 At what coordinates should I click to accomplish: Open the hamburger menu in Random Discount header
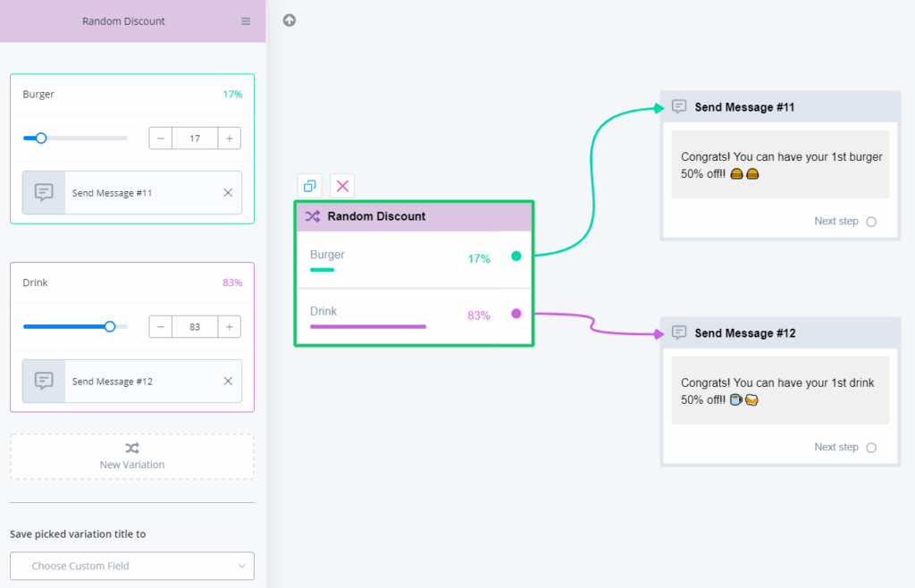(x=246, y=21)
